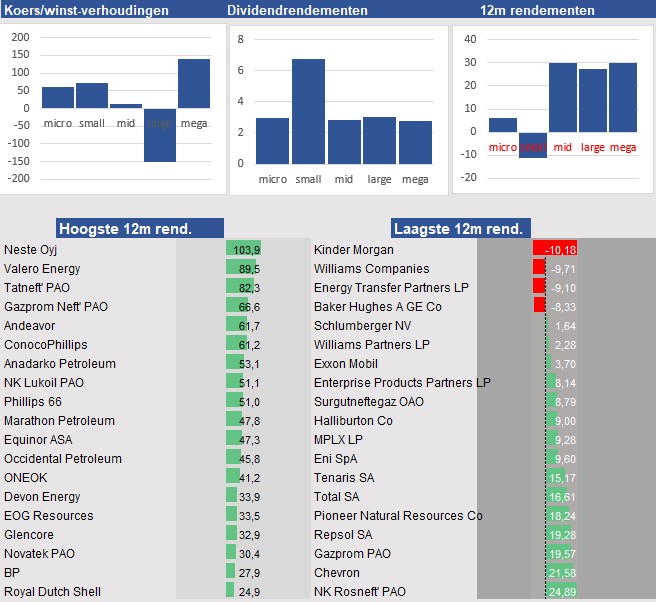
Task: Select the Occidental Petroleum row label
Action: (x=63, y=459)
